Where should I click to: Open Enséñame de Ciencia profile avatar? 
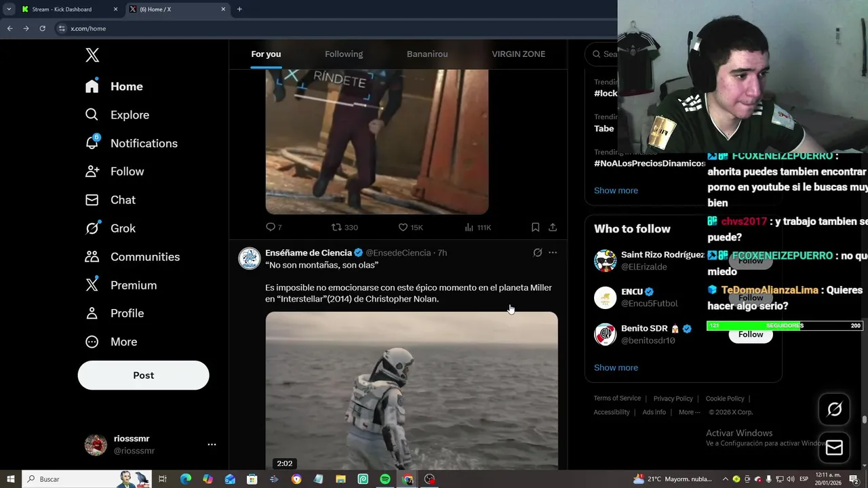tap(250, 258)
